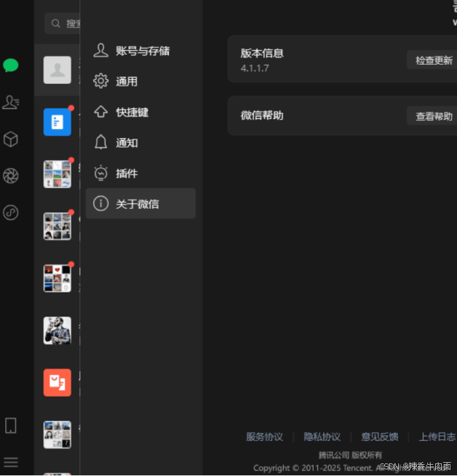The image size is (457, 476).
Task: Click the 查看帮助 button
Action: pyautogui.click(x=433, y=116)
